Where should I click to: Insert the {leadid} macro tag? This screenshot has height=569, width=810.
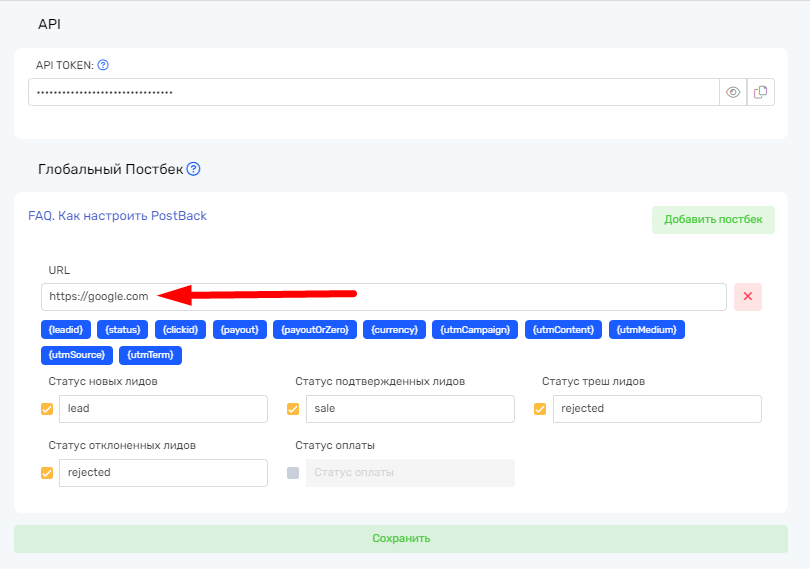pyautogui.click(x=68, y=329)
